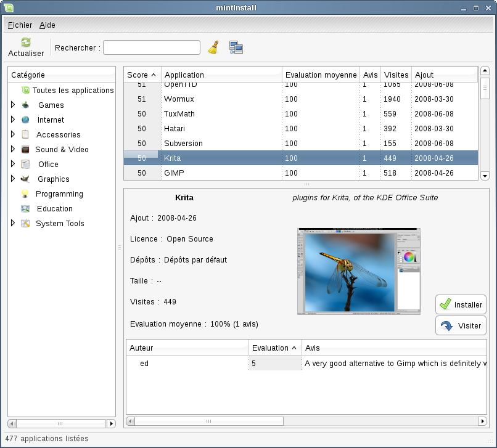Click reviews panel scroll-left arrow
Screen dimensions: 497x448
[130, 421]
